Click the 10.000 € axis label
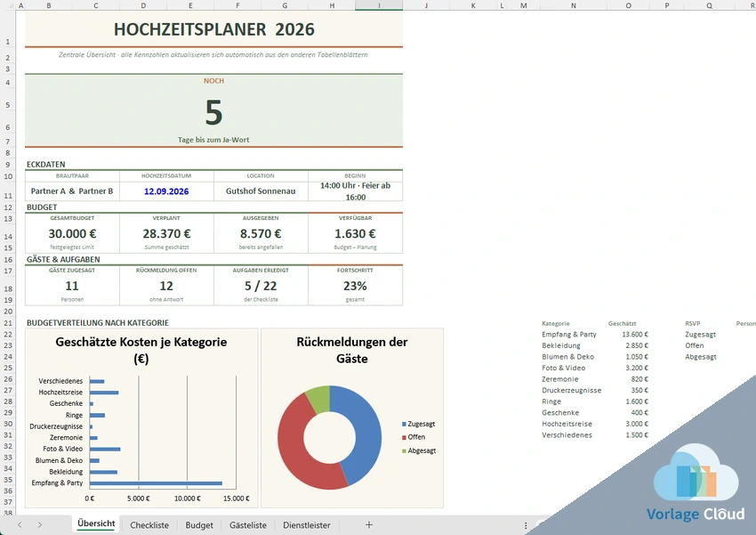 (188, 499)
